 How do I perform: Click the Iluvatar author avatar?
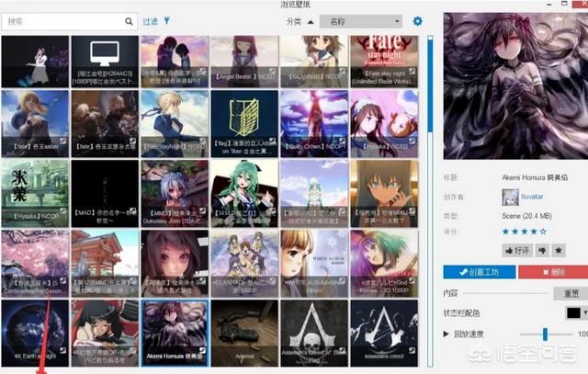[509, 196]
